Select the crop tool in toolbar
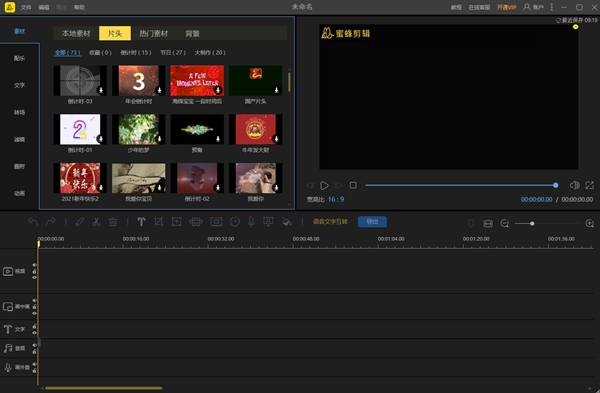The width and height of the screenshot is (600, 393). click(158, 222)
